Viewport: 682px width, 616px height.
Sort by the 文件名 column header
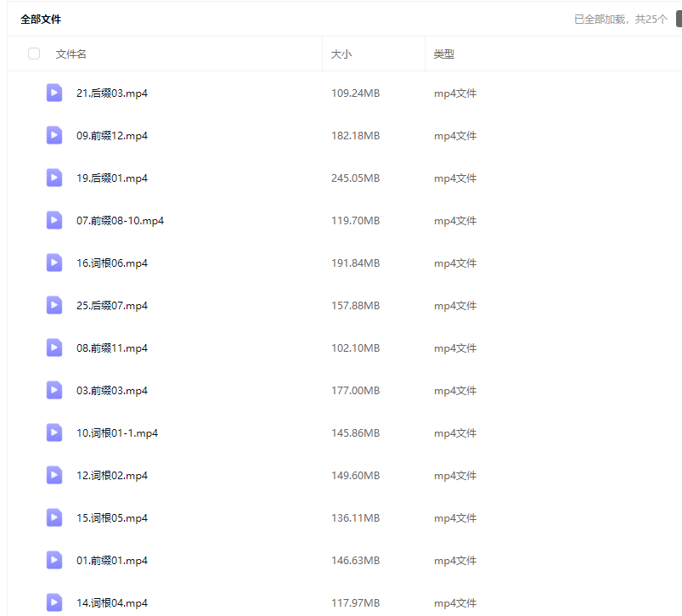click(70, 54)
